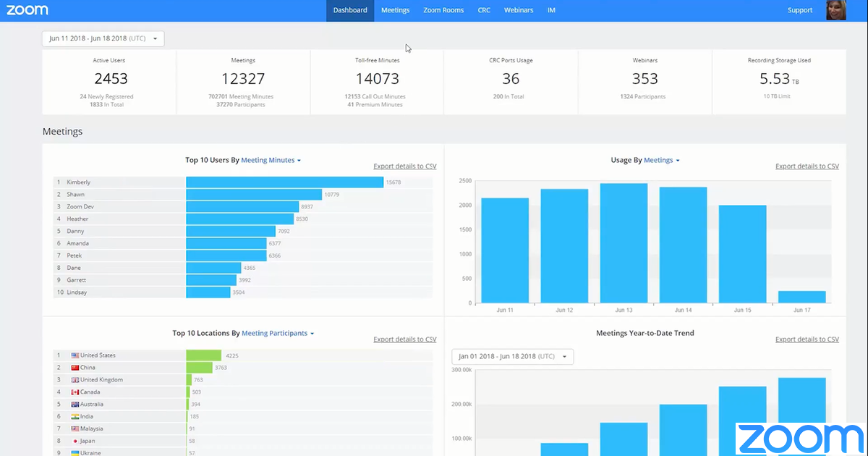Expand the Meeting Minutes sort dropdown
This screenshot has height=456, width=868.
(x=271, y=160)
